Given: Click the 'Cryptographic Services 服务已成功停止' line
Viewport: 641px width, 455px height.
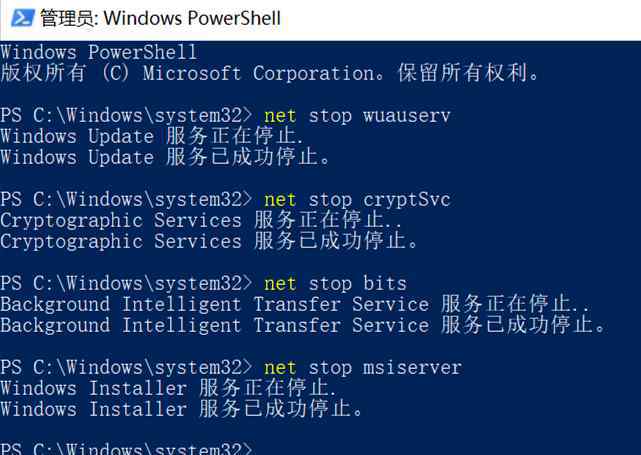Looking at the screenshot, I should coord(208,241).
